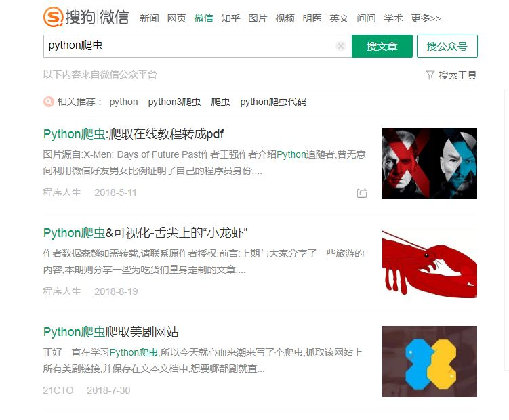Open the 新闻 tab
Image resolution: width=509 pixels, height=420 pixels.
tap(149, 18)
